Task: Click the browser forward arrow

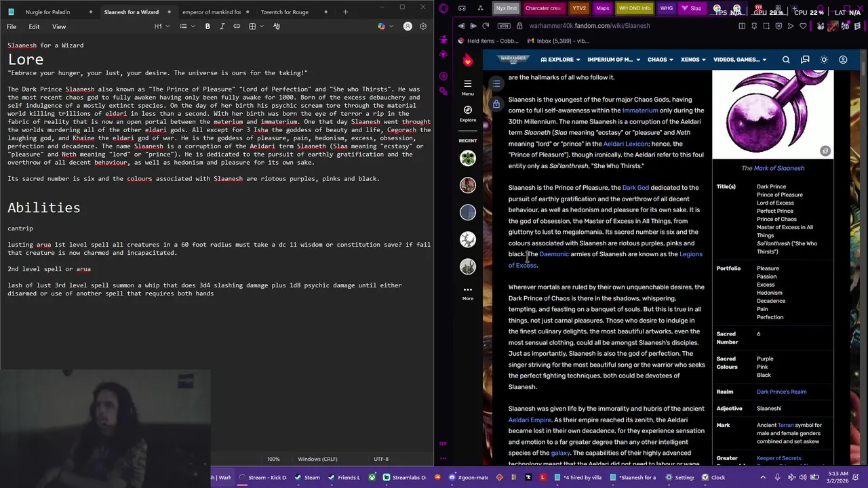Action: coord(473,26)
